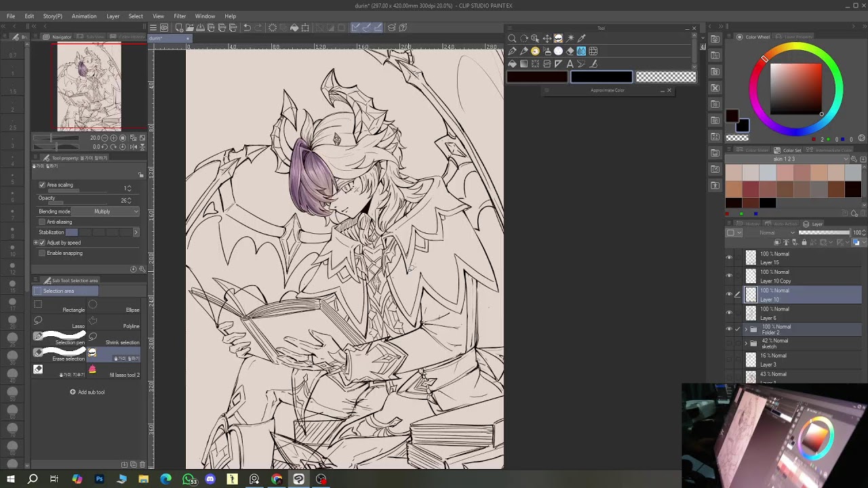
Task: Open File Explorer from the taskbar
Action: click(x=144, y=479)
